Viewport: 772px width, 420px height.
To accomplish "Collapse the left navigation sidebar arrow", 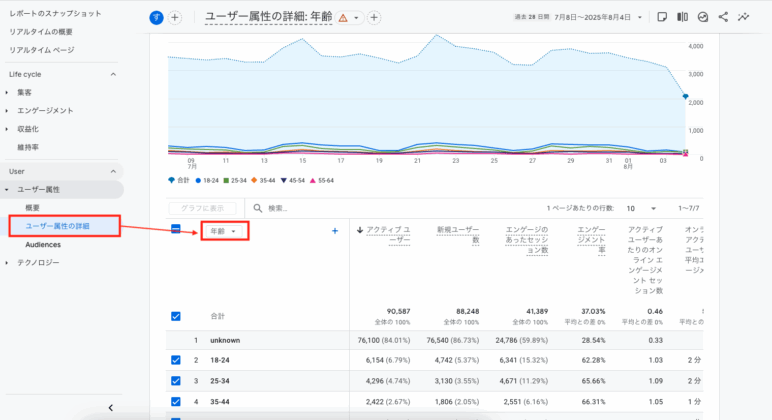I will pos(111,407).
